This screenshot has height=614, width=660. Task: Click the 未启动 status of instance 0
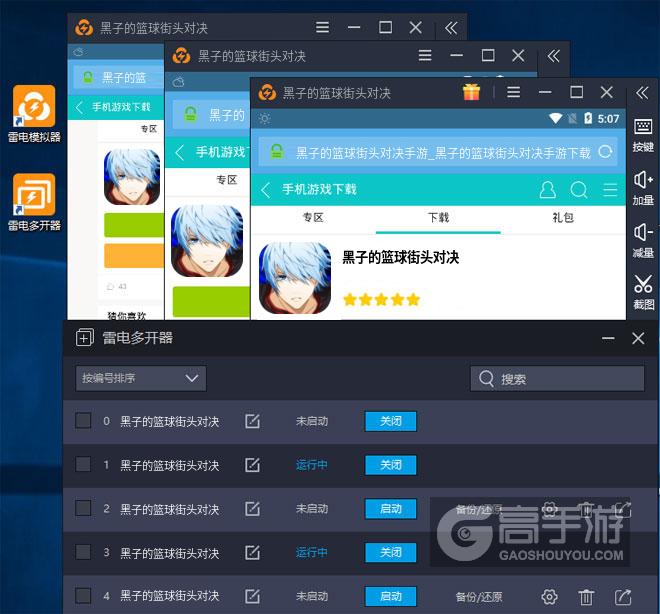pos(311,421)
